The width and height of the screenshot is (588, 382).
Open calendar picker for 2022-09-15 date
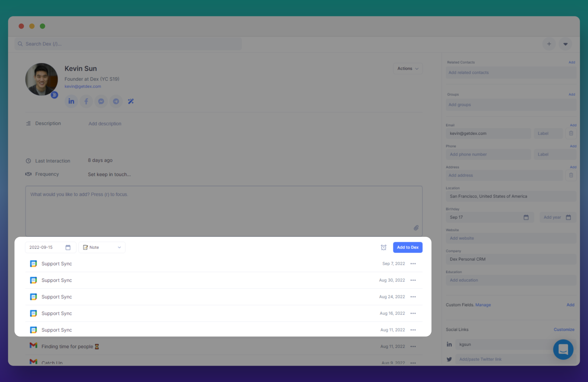pos(68,247)
